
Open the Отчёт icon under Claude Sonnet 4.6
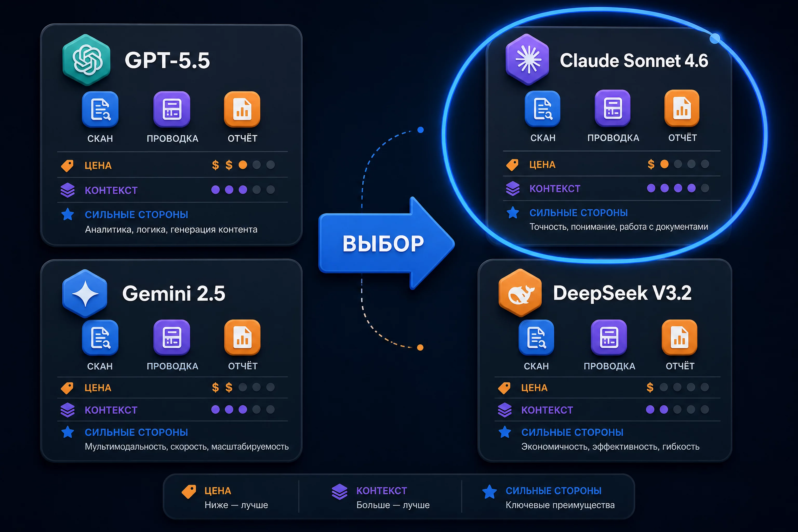pos(682,108)
